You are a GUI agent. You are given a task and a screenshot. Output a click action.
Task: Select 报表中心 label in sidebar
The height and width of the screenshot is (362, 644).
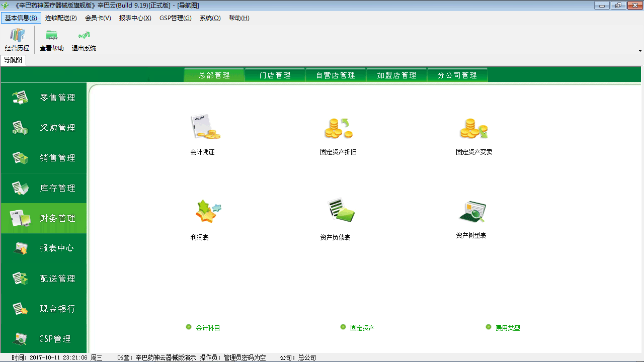point(58,248)
